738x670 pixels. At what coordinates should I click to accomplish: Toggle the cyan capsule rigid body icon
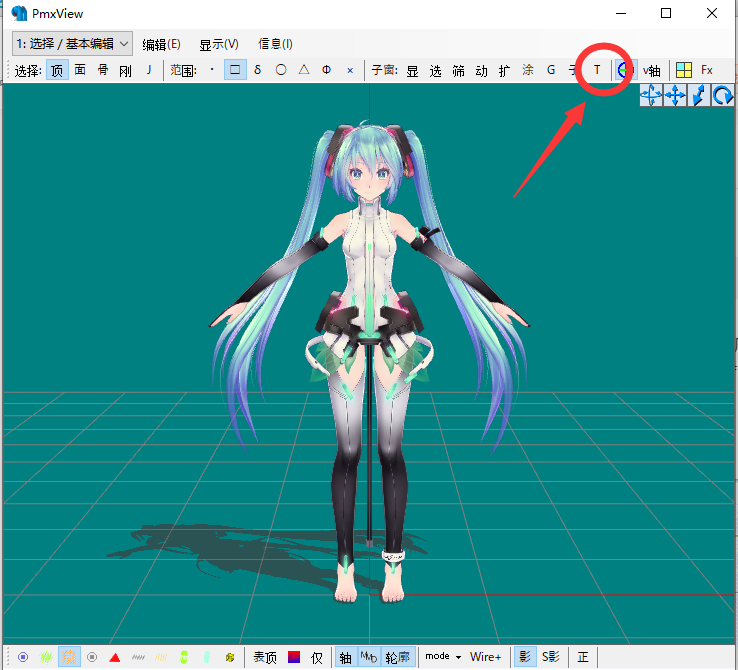click(x=207, y=657)
